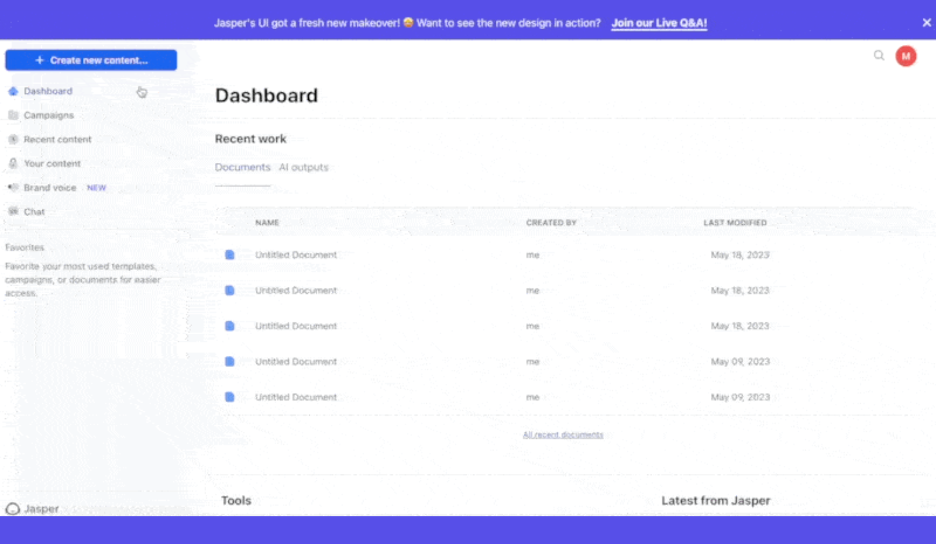Click the Chat bubble icon

(x=13, y=211)
